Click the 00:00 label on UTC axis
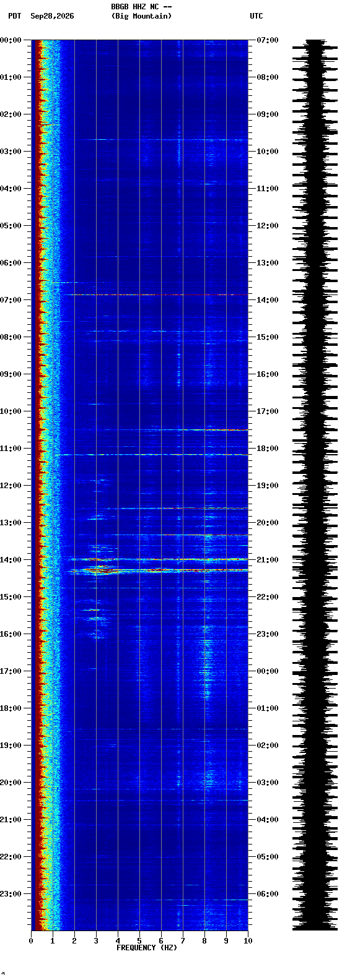The image size is (342, 980). click(268, 671)
